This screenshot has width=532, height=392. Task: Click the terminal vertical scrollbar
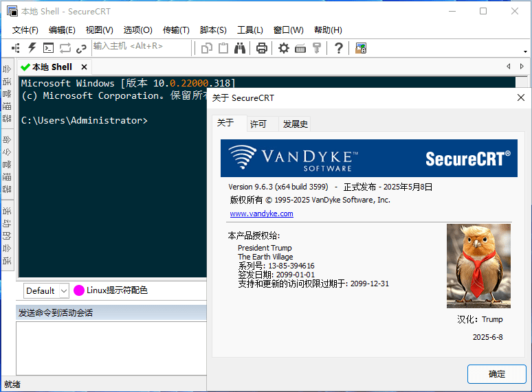pyautogui.click(x=521, y=82)
